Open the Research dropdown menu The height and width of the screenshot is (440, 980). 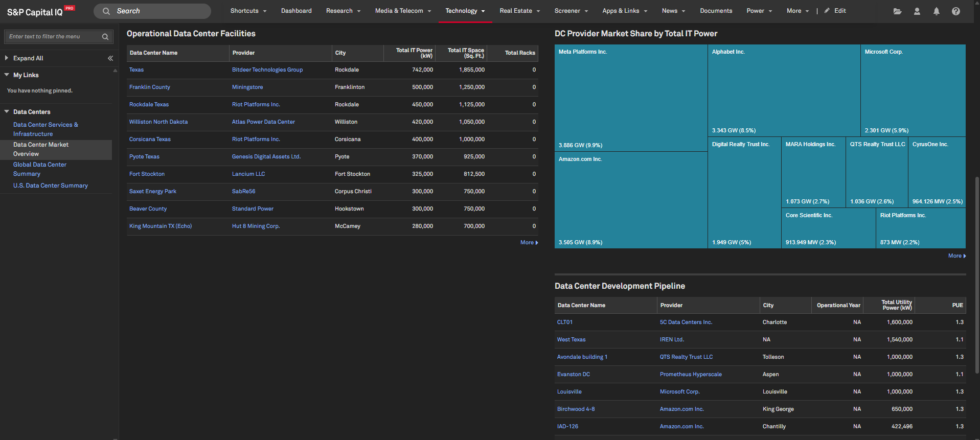pyautogui.click(x=343, y=11)
